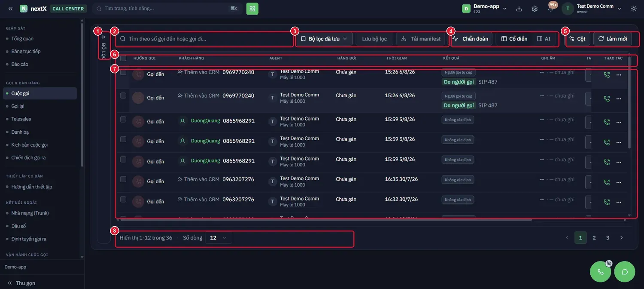Collapse the sidebar with Thu gọn

coord(21,283)
